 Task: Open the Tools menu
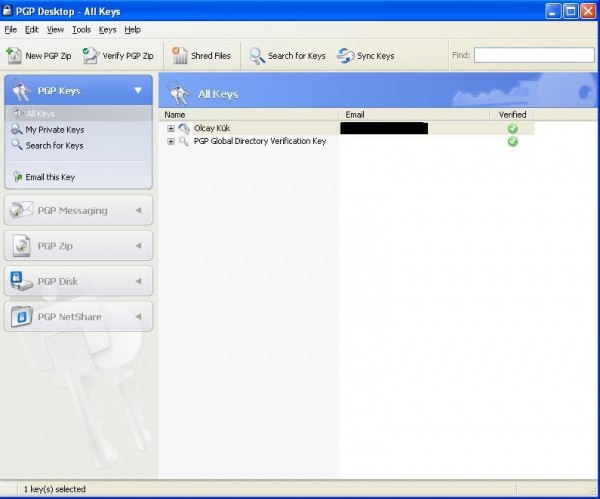coord(82,29)
